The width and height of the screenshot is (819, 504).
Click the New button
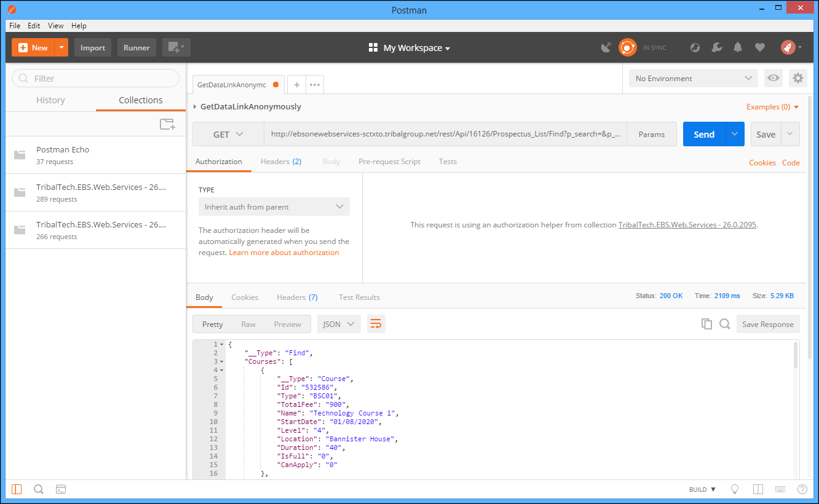click(33, 47)
